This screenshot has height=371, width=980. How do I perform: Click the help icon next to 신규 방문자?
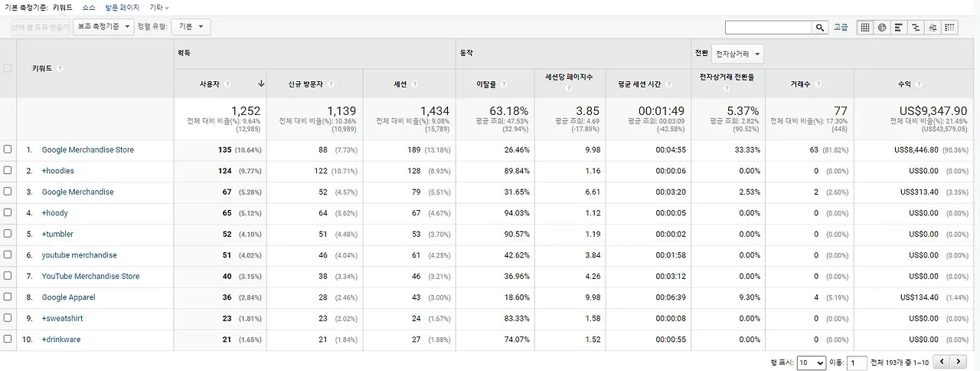coord(331,84)
